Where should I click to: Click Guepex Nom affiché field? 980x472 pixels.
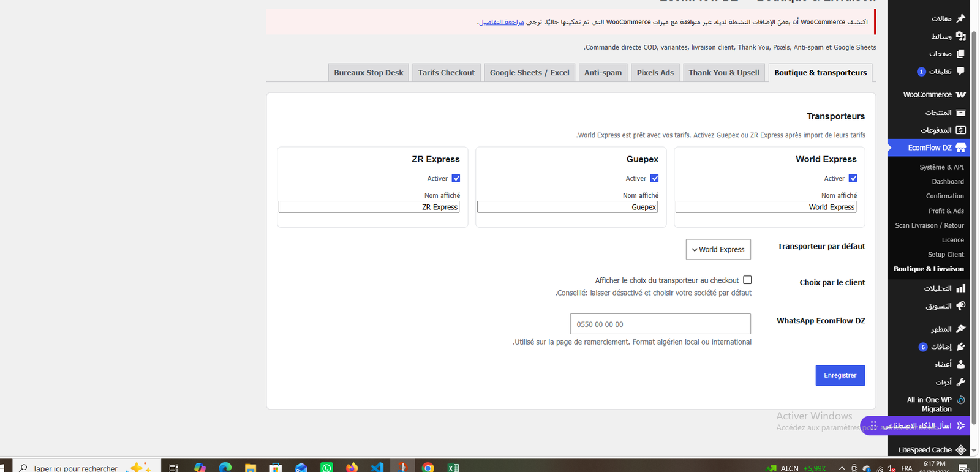pos(567,207)
